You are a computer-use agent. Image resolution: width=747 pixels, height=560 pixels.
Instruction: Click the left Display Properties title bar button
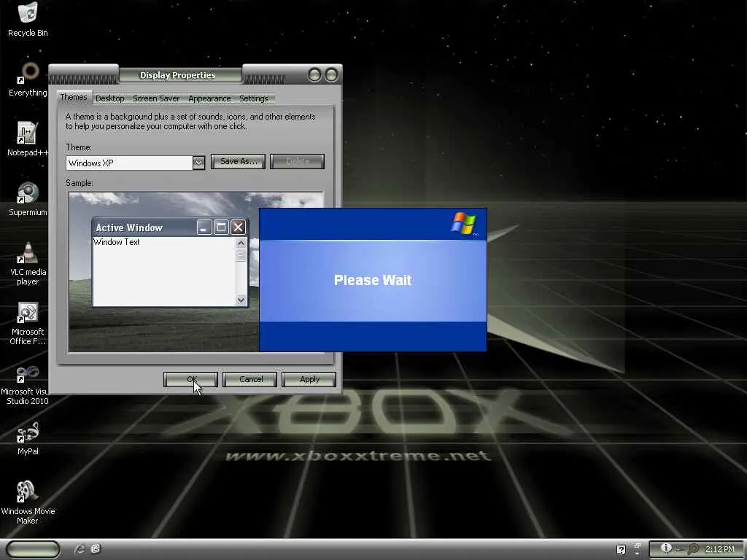click(x=314, y=75)
